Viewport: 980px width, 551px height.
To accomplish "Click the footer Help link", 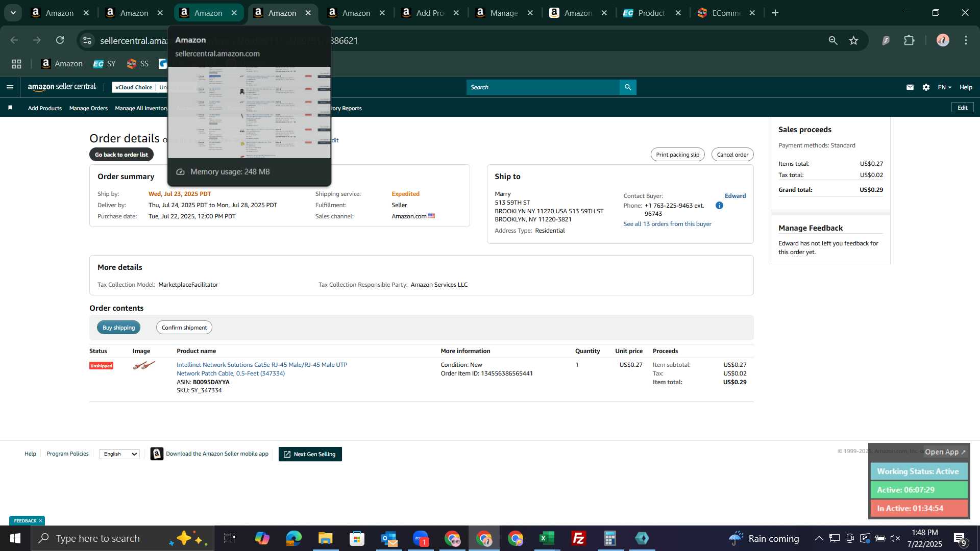I will pyautogui.click(x=30, y=454).
